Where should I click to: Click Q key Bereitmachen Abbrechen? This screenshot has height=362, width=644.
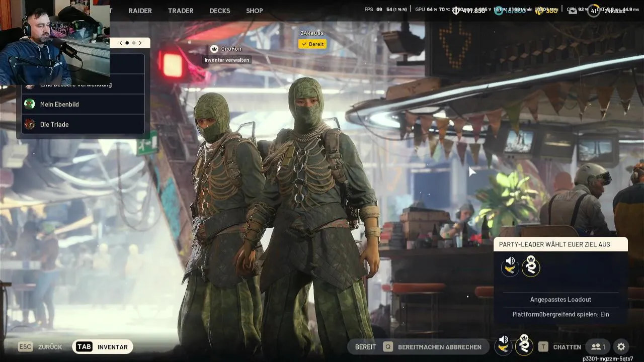tap(433, 347)
